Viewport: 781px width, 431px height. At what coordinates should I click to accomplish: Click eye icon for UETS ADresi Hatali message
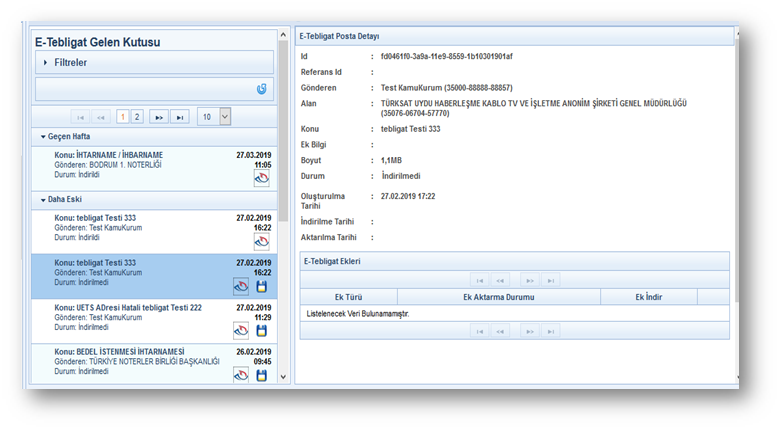coord(241,330)
